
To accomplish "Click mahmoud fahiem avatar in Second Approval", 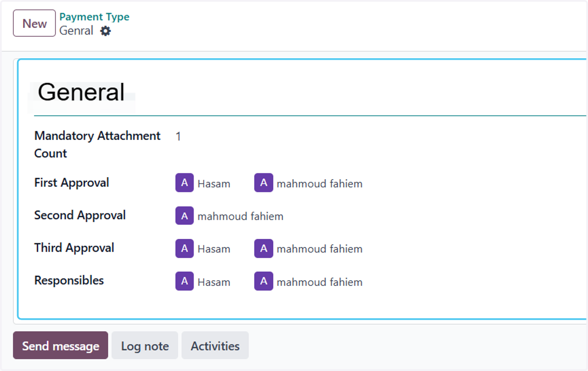I will 184,216.
